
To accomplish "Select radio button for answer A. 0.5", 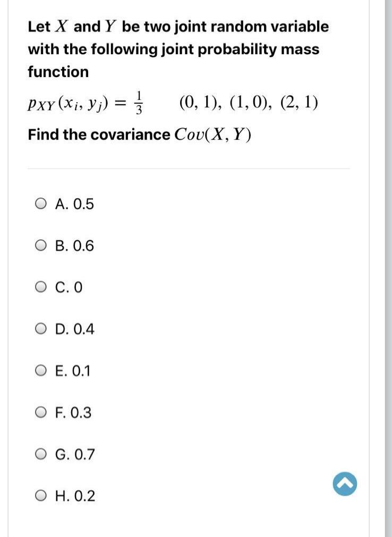I will click(40, 203).
